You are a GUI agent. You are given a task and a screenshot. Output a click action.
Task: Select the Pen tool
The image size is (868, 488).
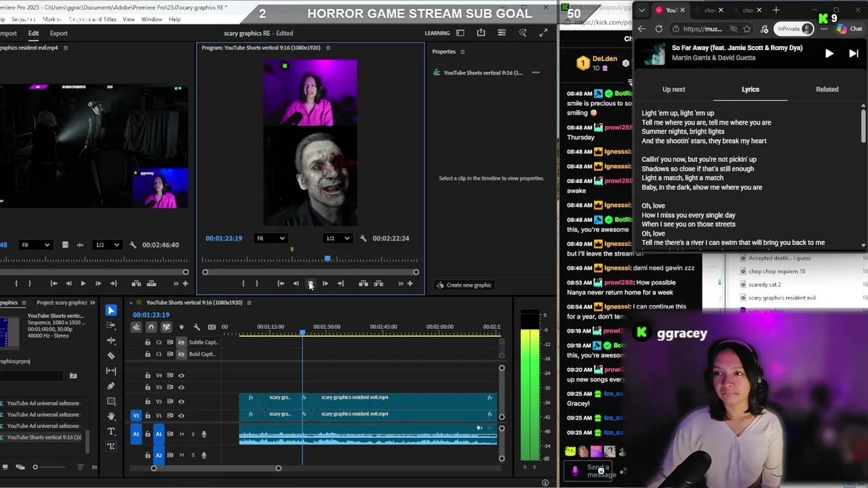pos(111,386)
